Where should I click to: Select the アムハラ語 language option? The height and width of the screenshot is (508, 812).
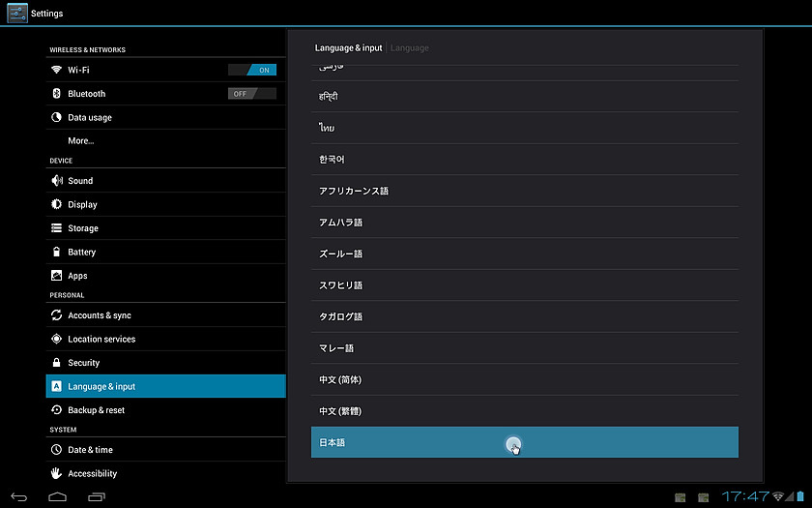click(x=525, y=223)
